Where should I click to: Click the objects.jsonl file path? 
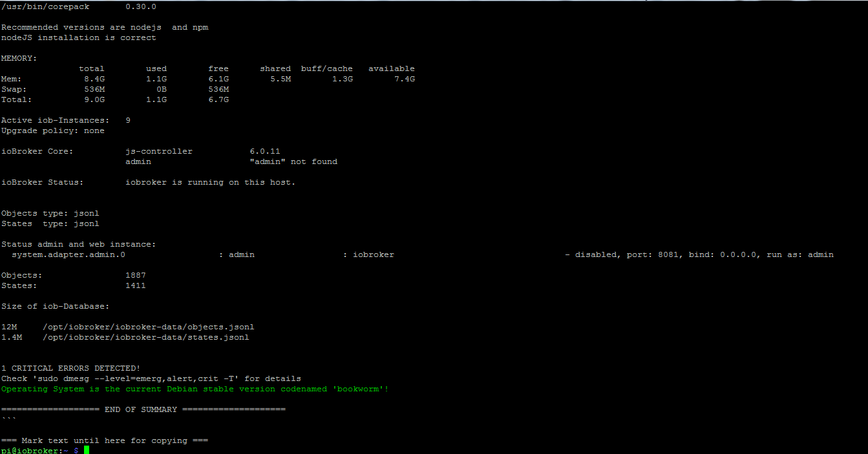(149, 327)
